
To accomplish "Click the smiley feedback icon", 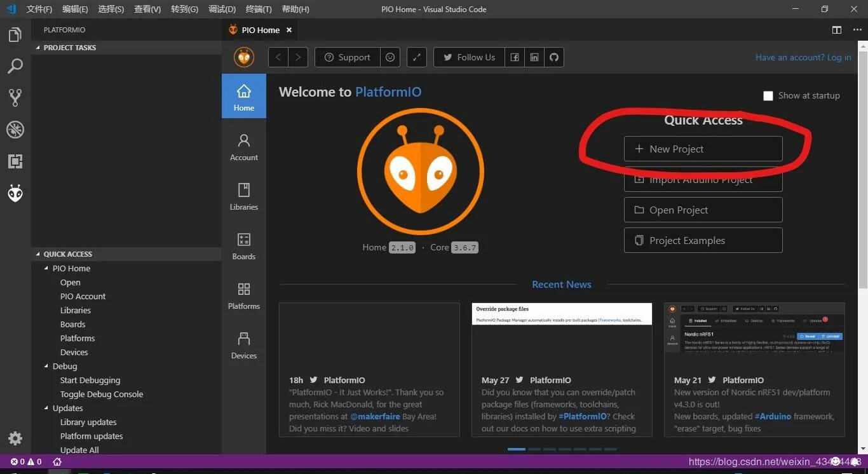I will coord(390,57).
